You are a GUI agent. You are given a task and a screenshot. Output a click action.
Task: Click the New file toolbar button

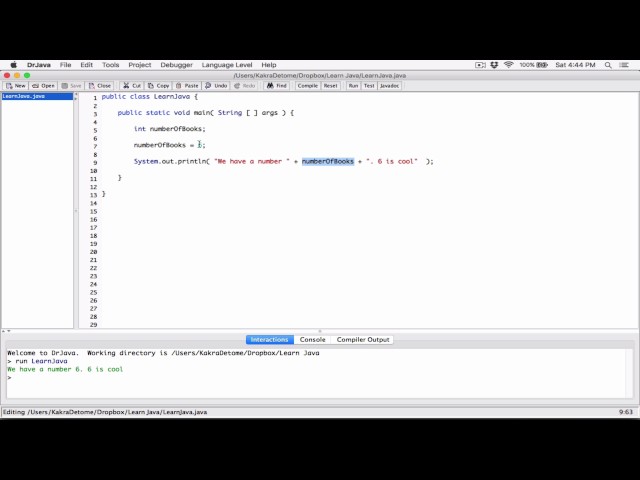[16, 86]
